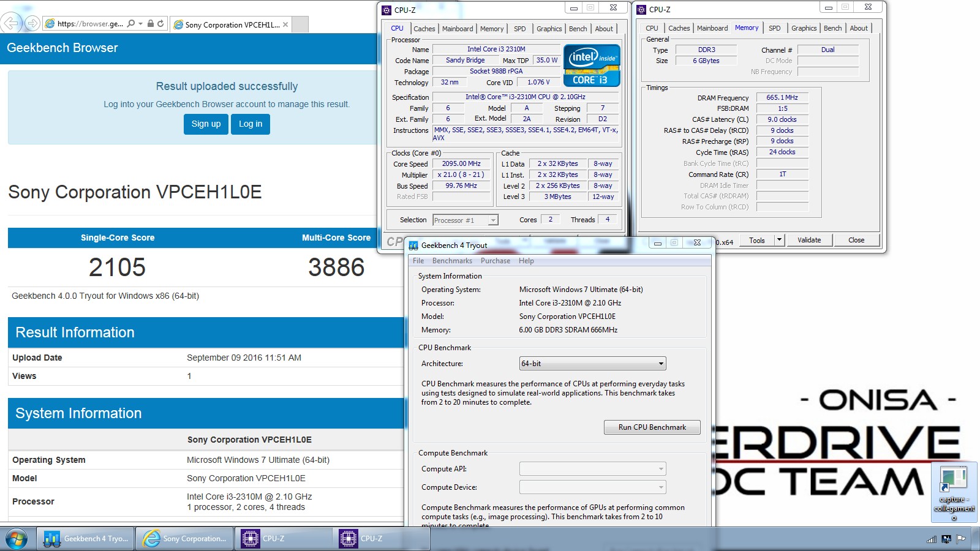
Task: Click the network signal tray icon
Action: [932, 539]
